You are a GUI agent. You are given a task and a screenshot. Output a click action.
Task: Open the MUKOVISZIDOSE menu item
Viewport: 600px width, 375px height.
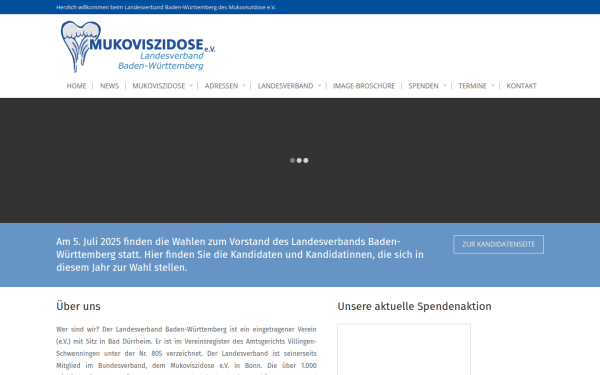(159, 86)
